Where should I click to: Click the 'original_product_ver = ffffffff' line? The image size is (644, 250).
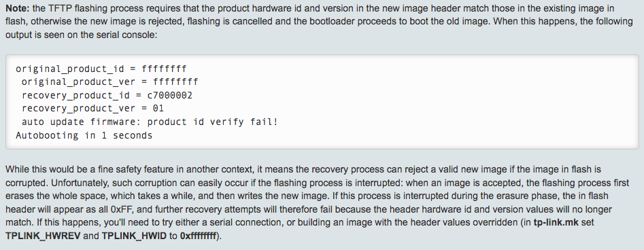pyautogui.click(x=109, y=82)
